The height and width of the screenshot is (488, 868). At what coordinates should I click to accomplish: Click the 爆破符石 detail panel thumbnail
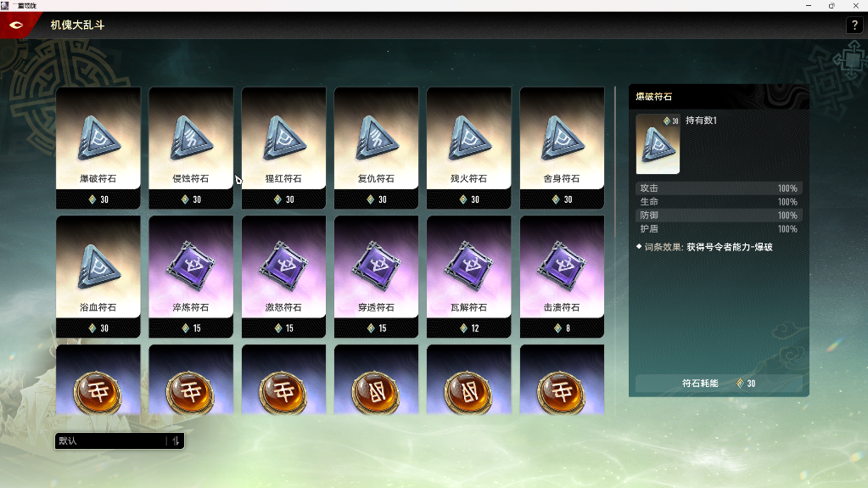658,144
